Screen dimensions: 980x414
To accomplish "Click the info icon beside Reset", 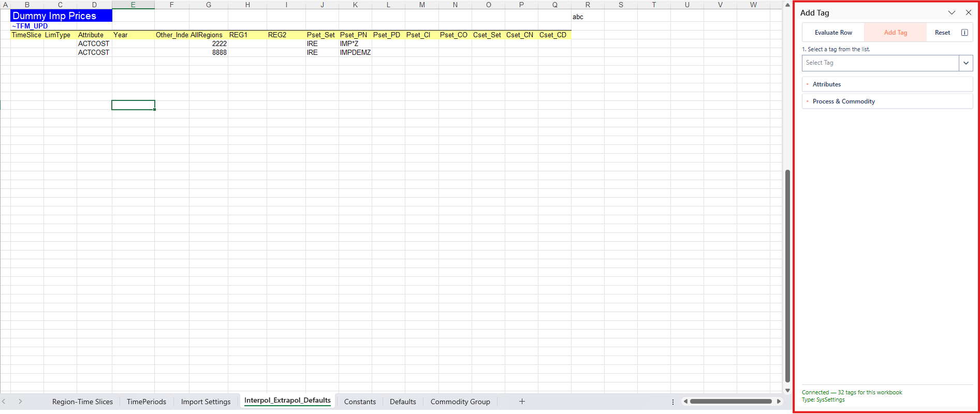I will click(964, 33).
